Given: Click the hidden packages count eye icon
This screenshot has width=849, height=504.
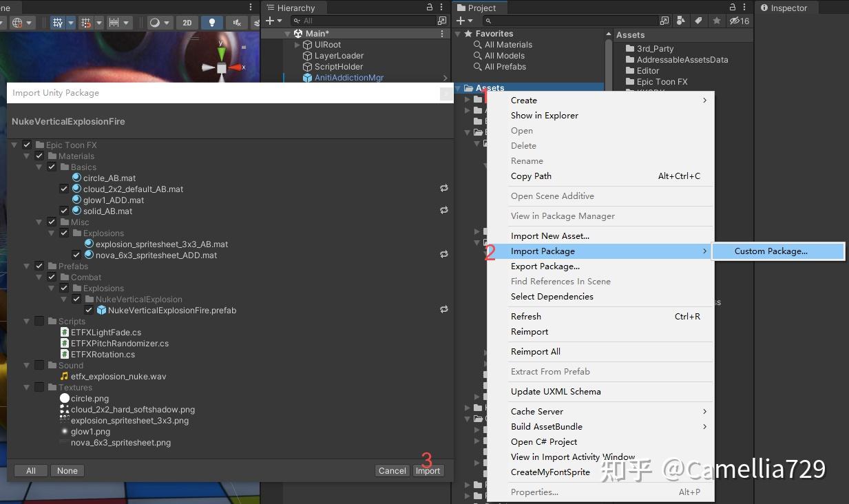Looking at the screenshot, I should [735, 21].
